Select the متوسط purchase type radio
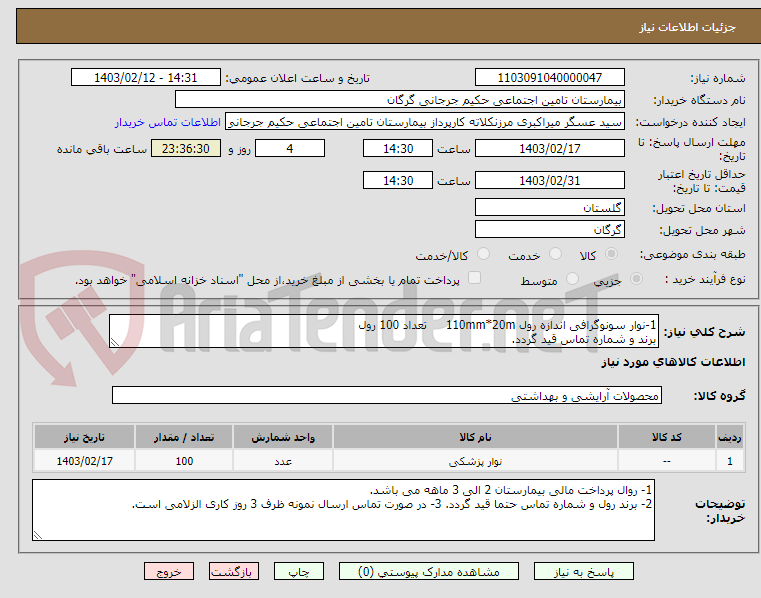The width and height of the screenshot is (761, 598). (x=573, y=279)
